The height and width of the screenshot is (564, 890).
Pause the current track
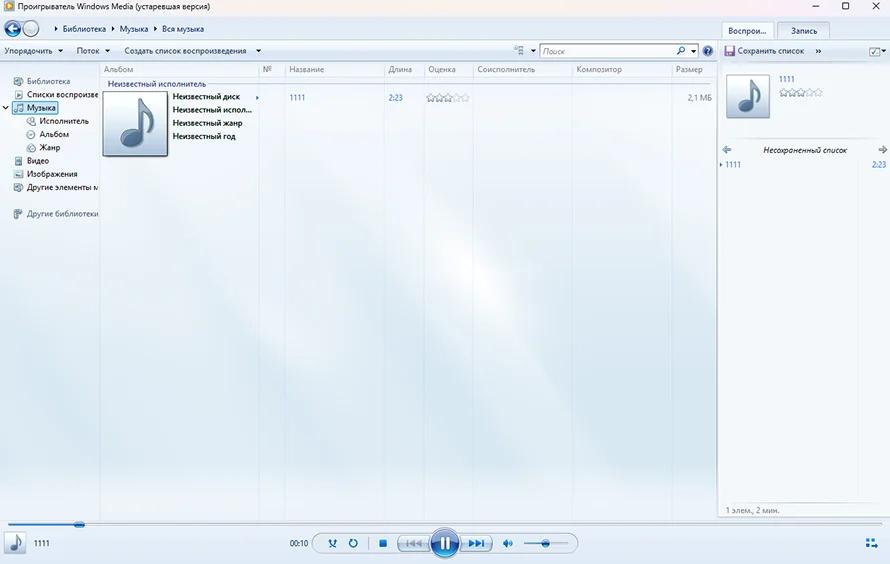(x=444, y=543)
